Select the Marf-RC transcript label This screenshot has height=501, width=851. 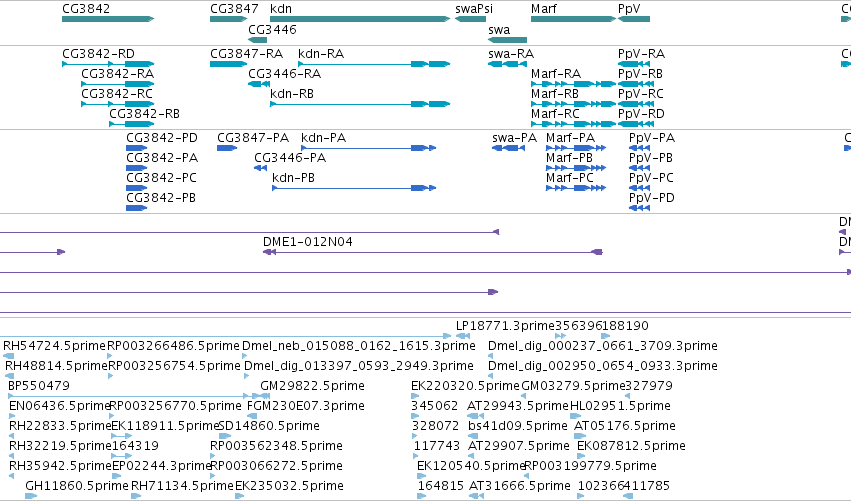[555, 114]
